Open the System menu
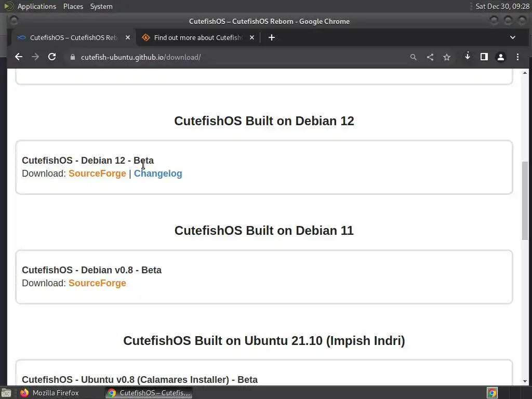The width and height of the screenshot is (532, 399). tap(101, 6)
